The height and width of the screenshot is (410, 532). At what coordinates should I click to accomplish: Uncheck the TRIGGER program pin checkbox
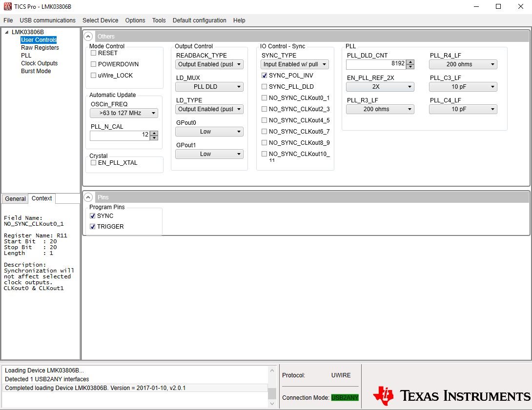93,226
